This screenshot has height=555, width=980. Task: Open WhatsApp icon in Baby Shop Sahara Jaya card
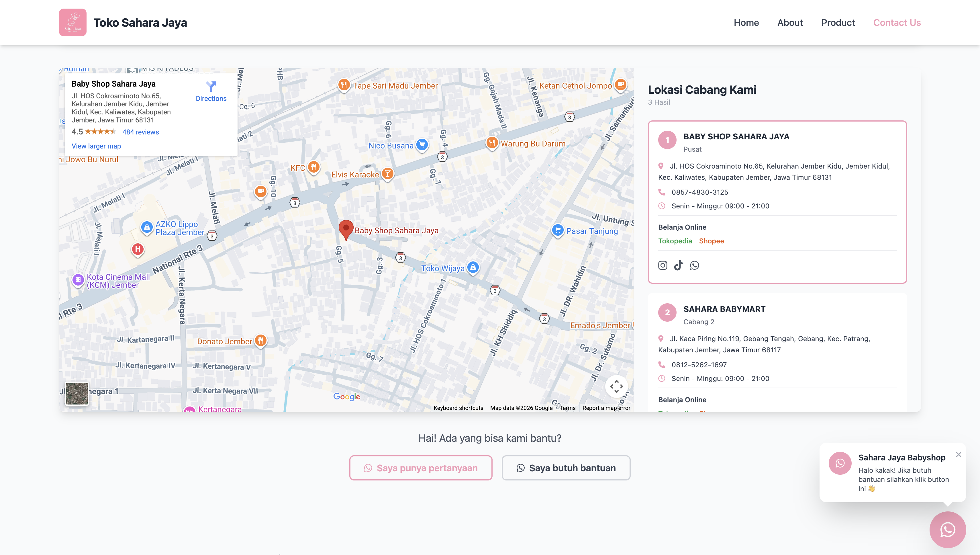pos(695,265)
